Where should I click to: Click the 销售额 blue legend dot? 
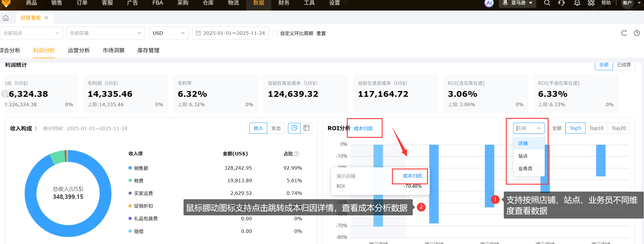click(x=130, y=168)
